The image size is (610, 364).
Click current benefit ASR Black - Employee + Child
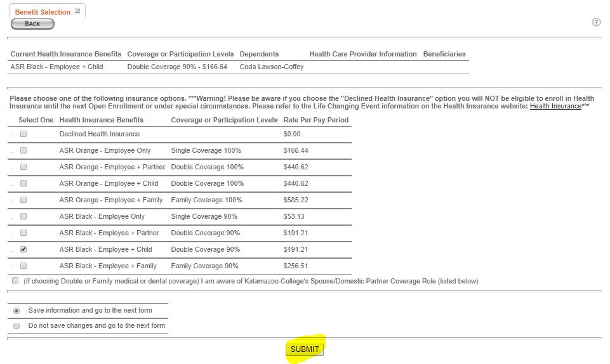click(x=56, y=67)
